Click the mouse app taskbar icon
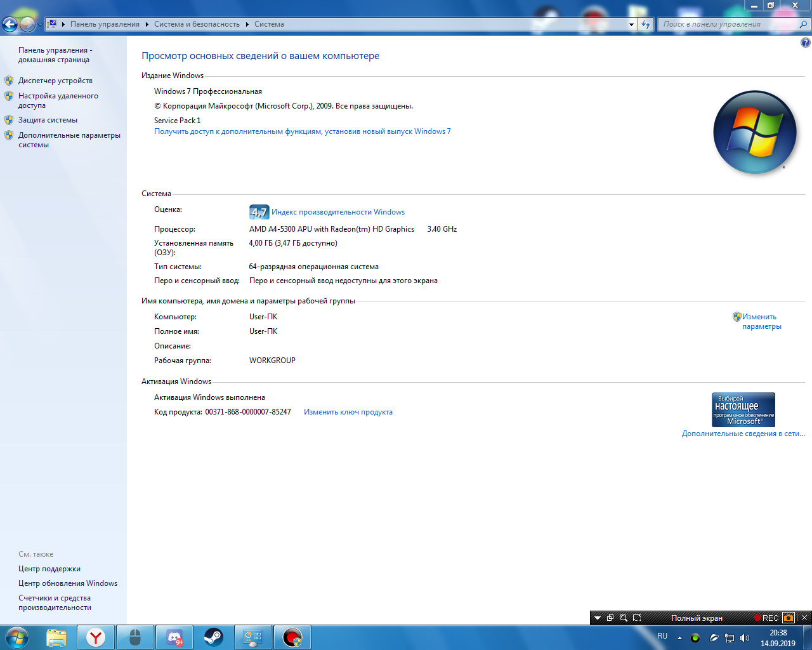 click(135, 637)
